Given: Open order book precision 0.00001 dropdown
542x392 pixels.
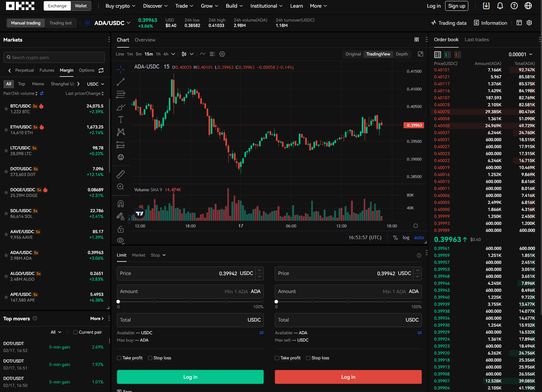Looking at the screenshot, I should (x=520, y=55).
